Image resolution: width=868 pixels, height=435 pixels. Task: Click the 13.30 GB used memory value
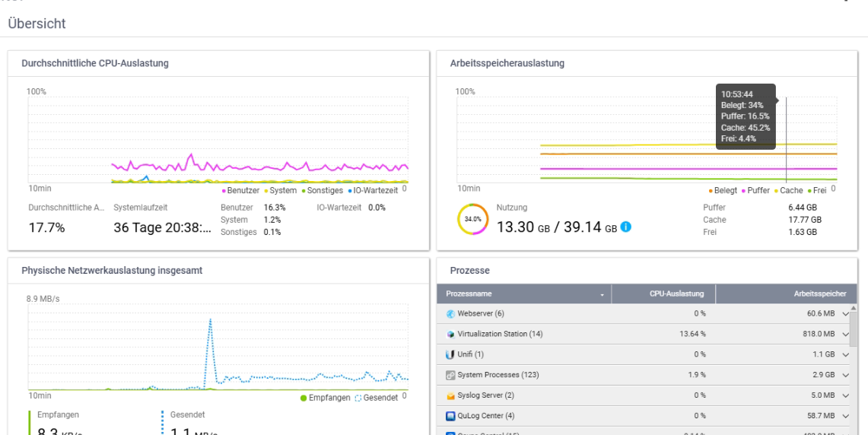coord(523,227)
